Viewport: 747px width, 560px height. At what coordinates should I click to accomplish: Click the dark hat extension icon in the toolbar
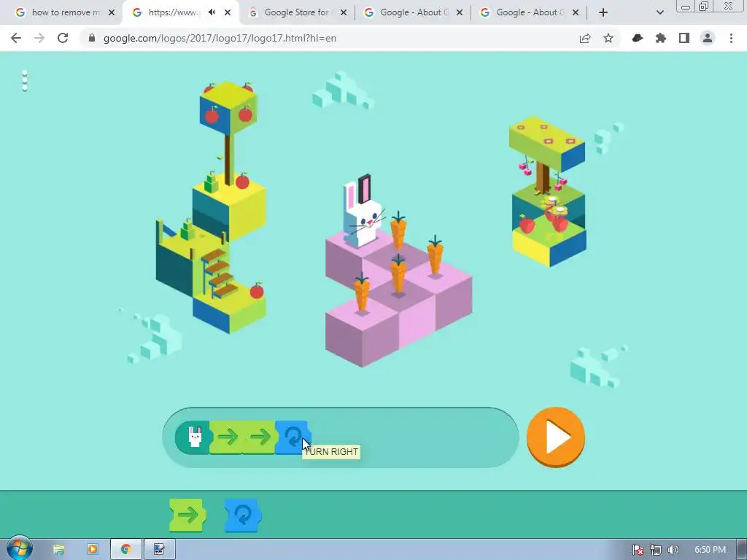click(638, 38)
